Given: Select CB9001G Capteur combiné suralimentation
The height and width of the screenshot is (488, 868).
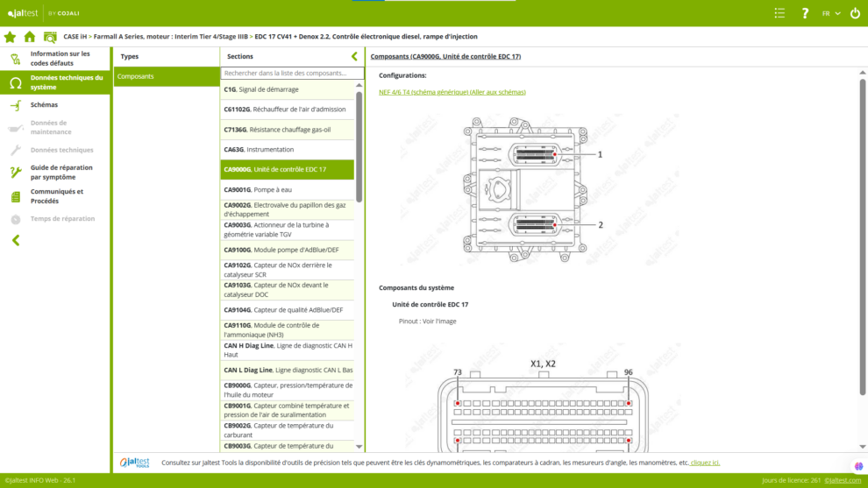Looking at the screenshot, I should pos(288,410).
